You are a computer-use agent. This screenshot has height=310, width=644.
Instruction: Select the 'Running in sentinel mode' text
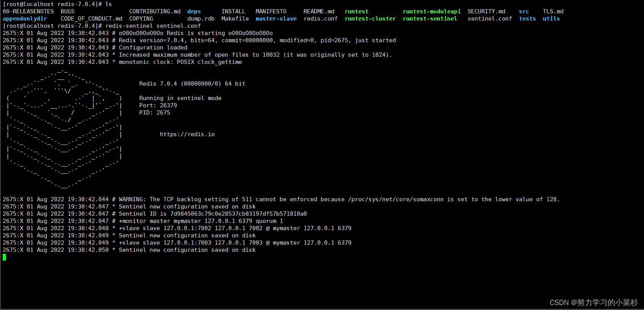(x=180, y=98)
